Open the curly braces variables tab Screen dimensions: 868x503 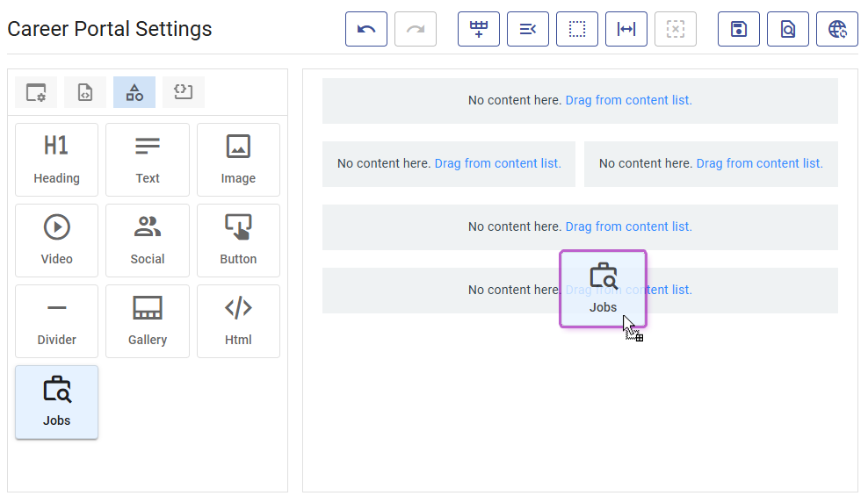pyautogui.click(x=184, y=92)
